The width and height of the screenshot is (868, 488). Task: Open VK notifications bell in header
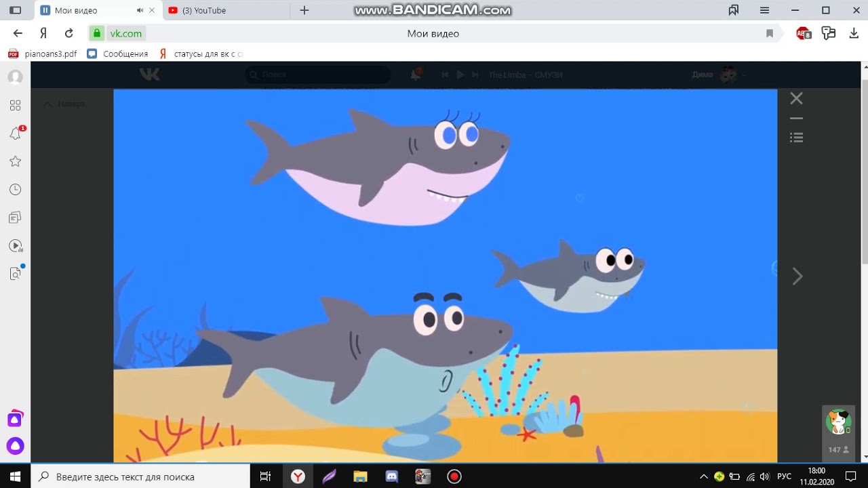[416, 75]
